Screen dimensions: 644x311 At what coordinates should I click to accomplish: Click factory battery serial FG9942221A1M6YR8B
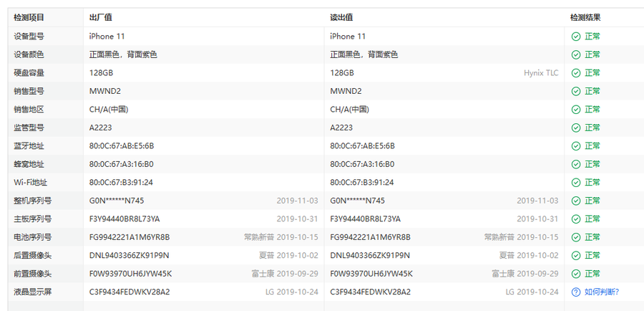pyautogui.click(x=130, y=237)
